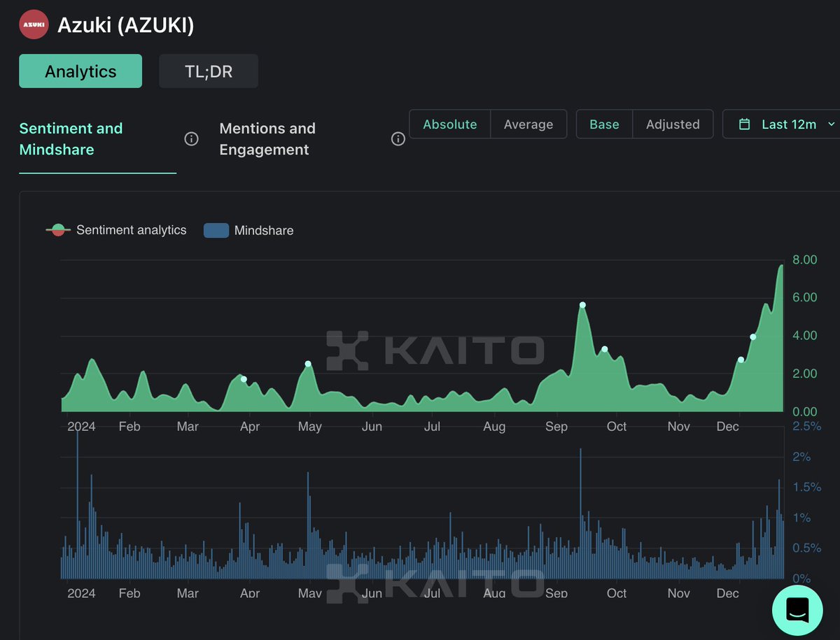This screenshot has height=640, width=840.
Task: Choose the Average view option
Action: pyautogui.click(x=528, y=124)
